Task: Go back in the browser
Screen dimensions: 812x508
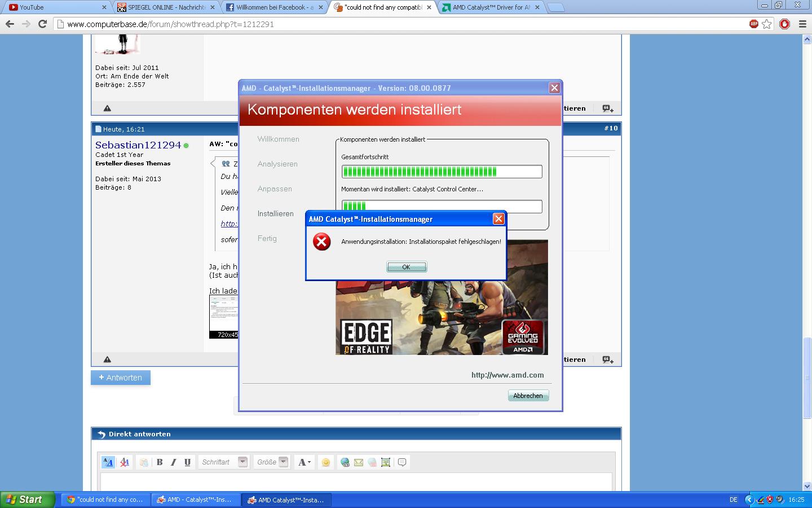Action: [10, 24]
